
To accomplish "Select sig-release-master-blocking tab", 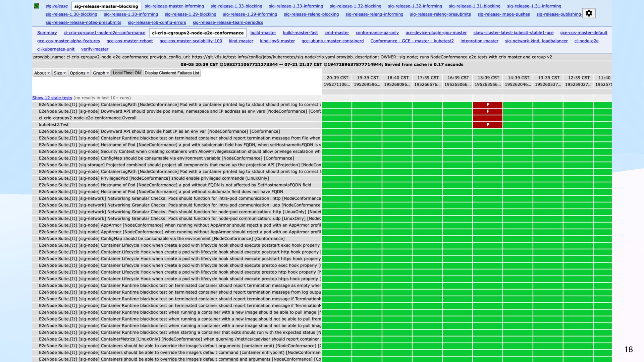I will pyautogui.click(x=106, y=6).
